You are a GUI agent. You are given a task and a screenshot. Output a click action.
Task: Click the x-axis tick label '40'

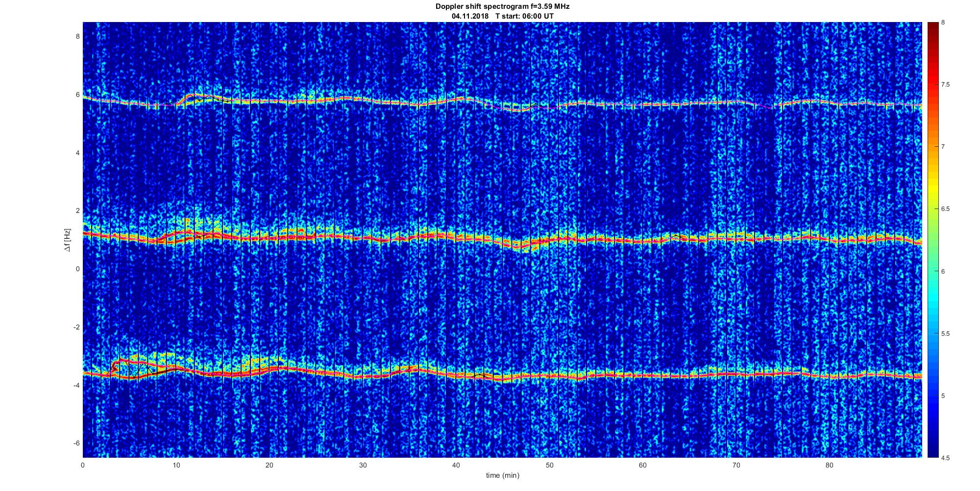(456, 465)
